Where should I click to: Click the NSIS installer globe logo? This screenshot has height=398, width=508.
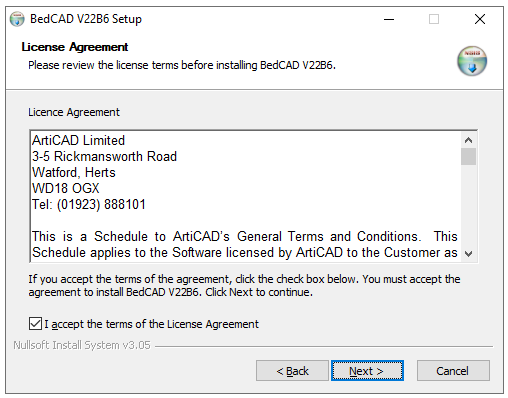coord(472,61)
